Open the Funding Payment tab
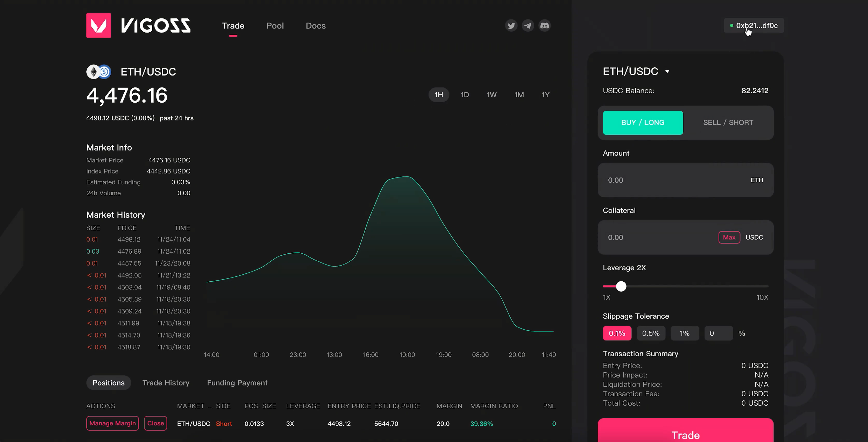This screenshot has width=868, height=442. point(237,383)
